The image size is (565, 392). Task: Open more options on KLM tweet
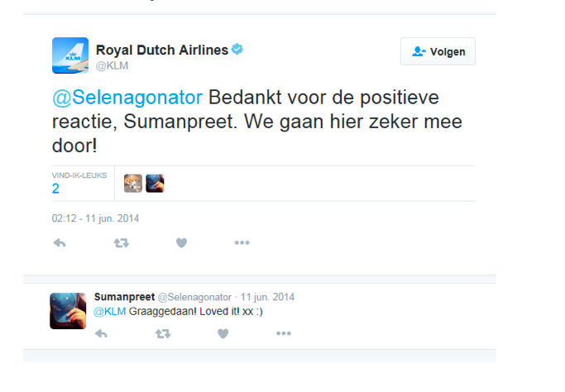tap(242, 243)
